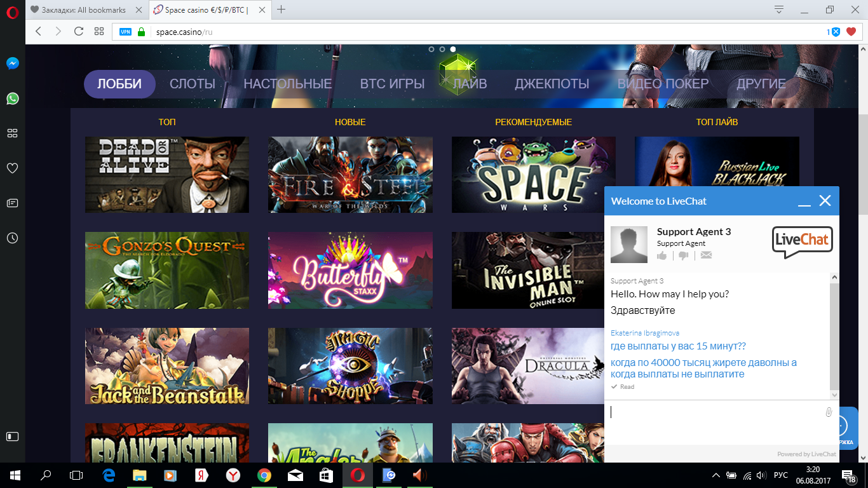Click the green padlock security icon
The width and height of the screenshot is (868, 488).
(x=141, y=31)
